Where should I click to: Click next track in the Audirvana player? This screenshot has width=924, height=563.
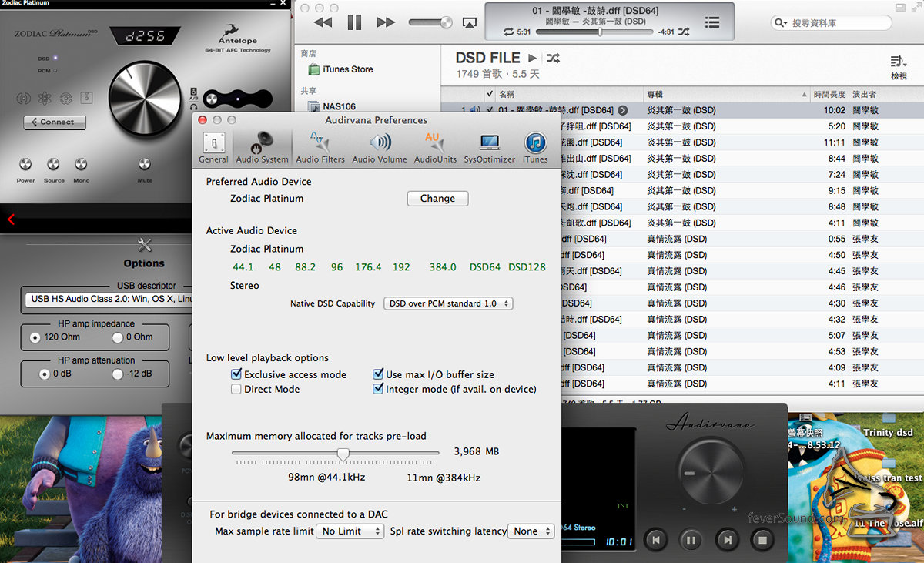tap(726, 540)
